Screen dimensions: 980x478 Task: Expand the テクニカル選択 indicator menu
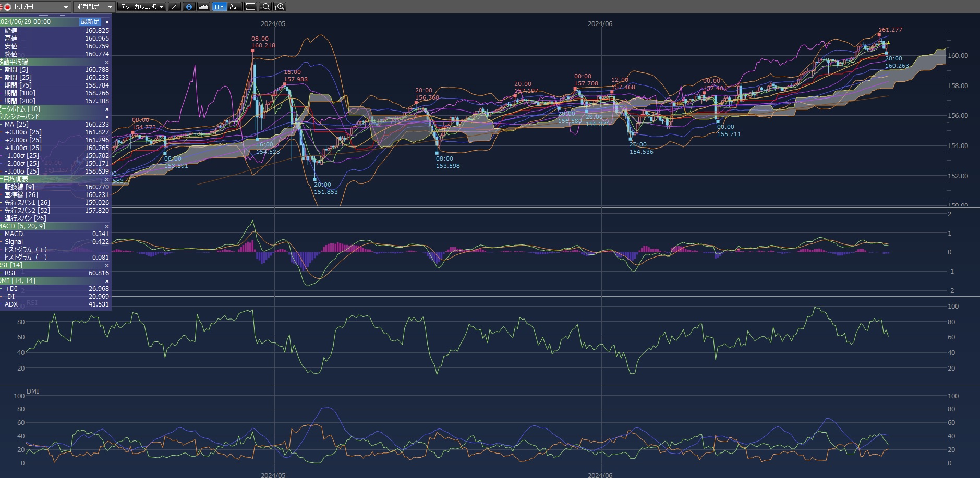pos(141,7)
